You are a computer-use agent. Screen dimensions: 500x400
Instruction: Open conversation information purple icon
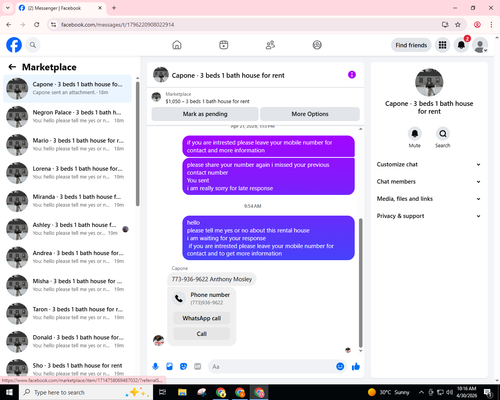(352, 75)
